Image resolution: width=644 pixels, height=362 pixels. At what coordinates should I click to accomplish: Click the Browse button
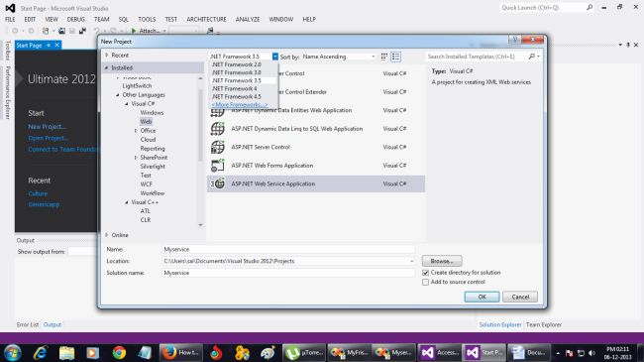pyautogui.click(x=442, y=261)
